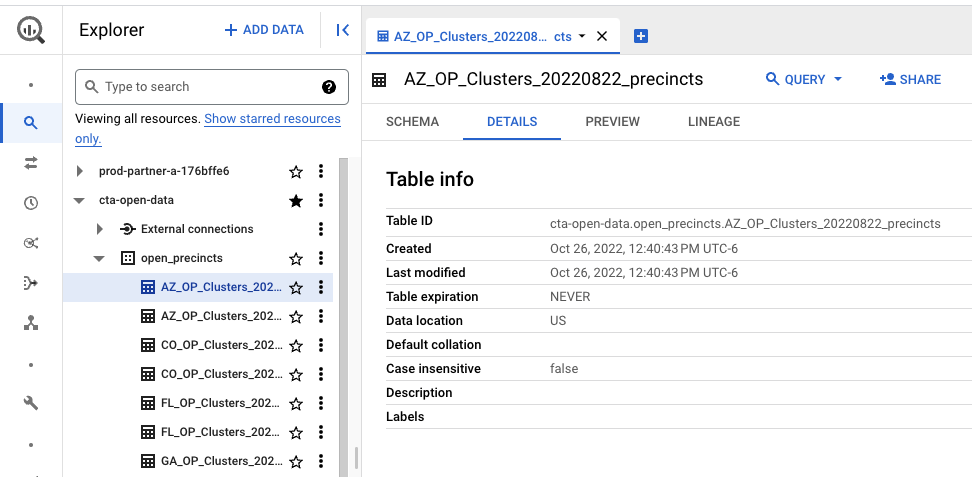Image resolution: width=972 pixels, height=477 pixels.
Task: Open more actions for prod-partner-a-176bffe6
Action: coord(320,171)
